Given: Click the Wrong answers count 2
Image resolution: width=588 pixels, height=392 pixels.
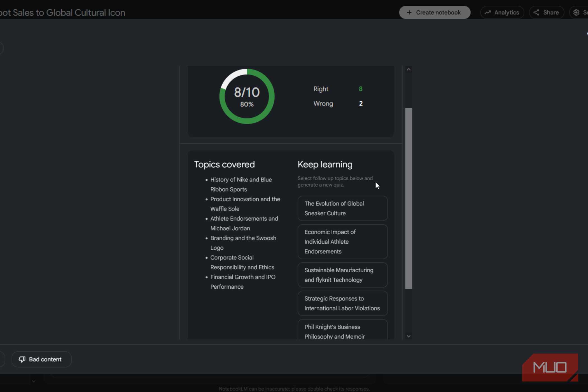Looking at the screenshot, I should (x=361, y=104).
